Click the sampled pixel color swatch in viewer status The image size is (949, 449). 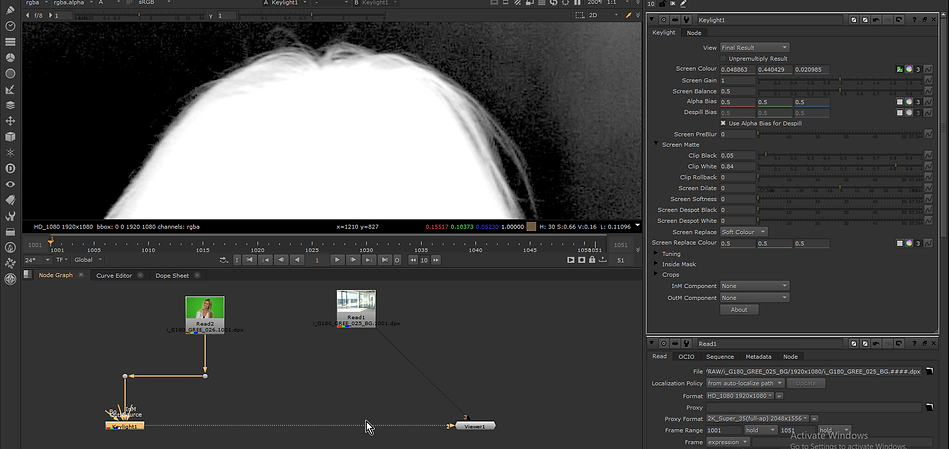pyautogui.click(x=531, y=226)
